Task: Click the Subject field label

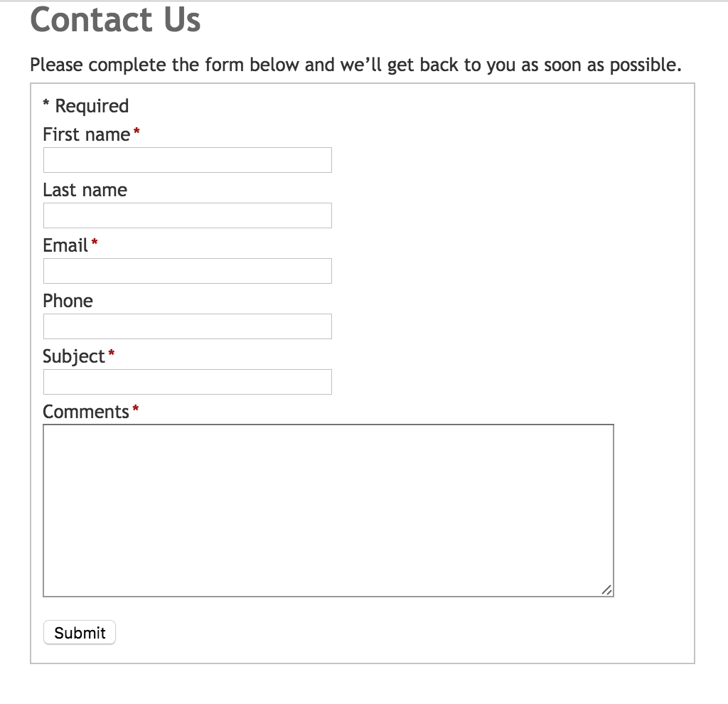Action: (73, 356)
